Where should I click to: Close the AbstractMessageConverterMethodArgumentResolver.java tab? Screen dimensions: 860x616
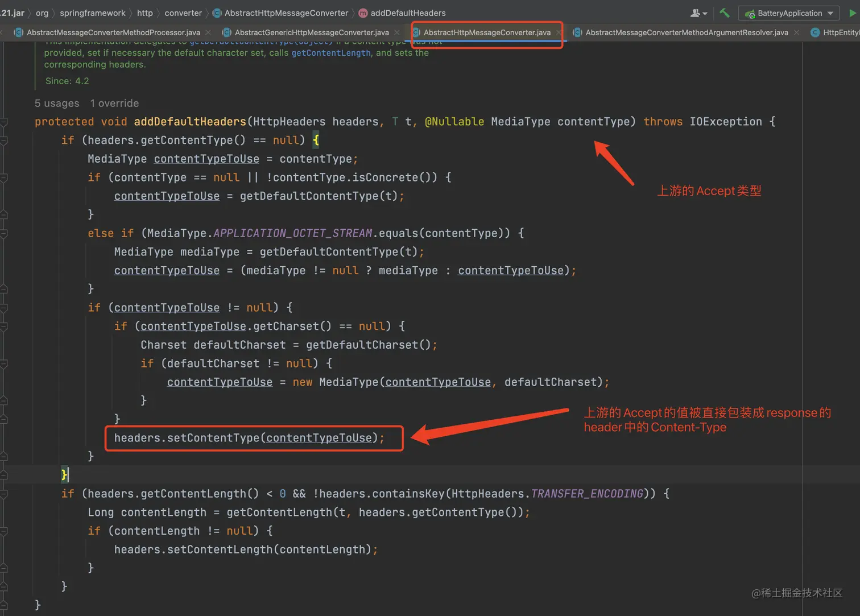point(796,32)
